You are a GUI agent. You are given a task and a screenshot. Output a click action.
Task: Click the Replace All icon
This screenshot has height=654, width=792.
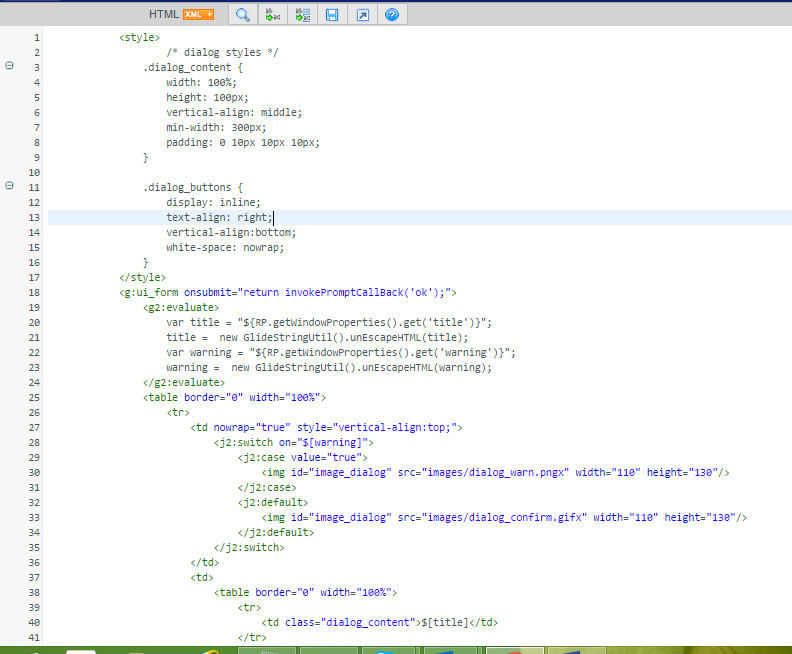[303, 15]
